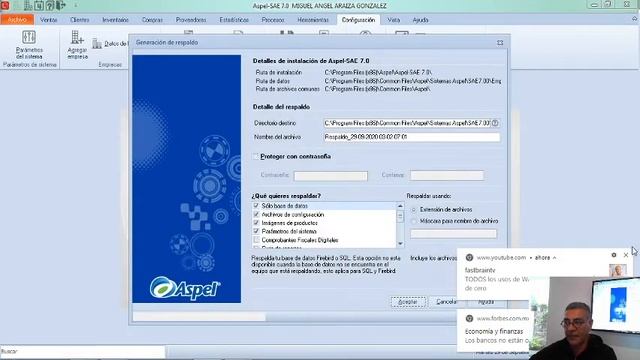Click Chrome icon on youtube.com notification
Image resolution: width=640 pixels, height=360 pixels.
469,258
